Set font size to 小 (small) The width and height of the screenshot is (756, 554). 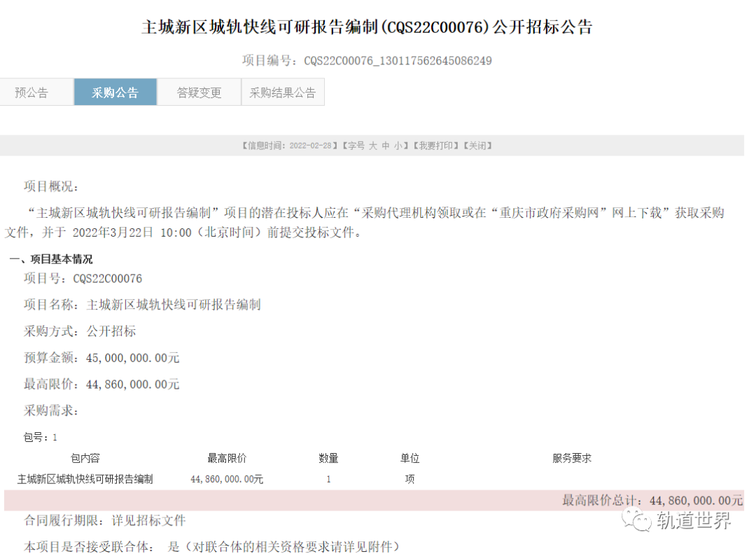tap(397, 146)
